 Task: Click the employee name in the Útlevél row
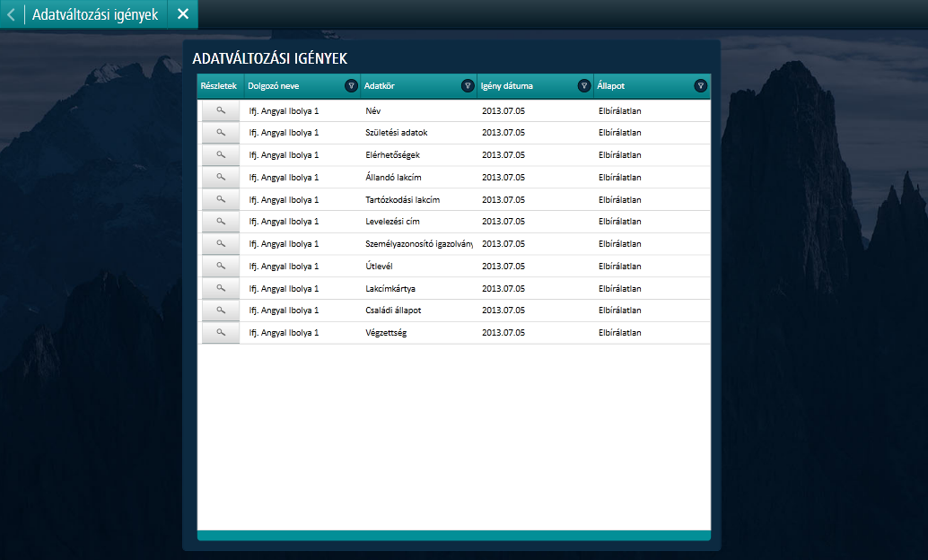284,266
